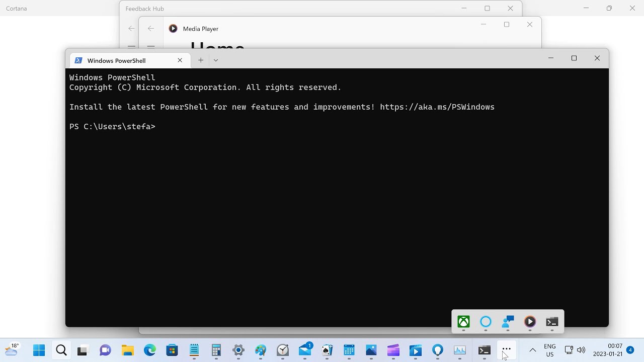This screenshot has width=644, height=362.
Task: Open the Tips lightbulb app
Action: 438,350
